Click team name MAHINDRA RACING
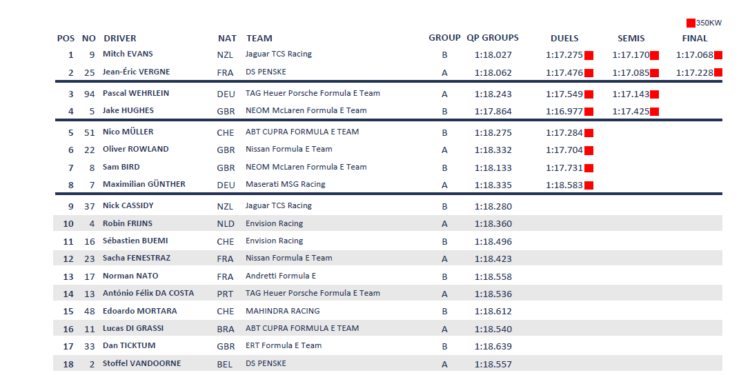The width and height of the screenshot is (750, 375). point(282,311)
